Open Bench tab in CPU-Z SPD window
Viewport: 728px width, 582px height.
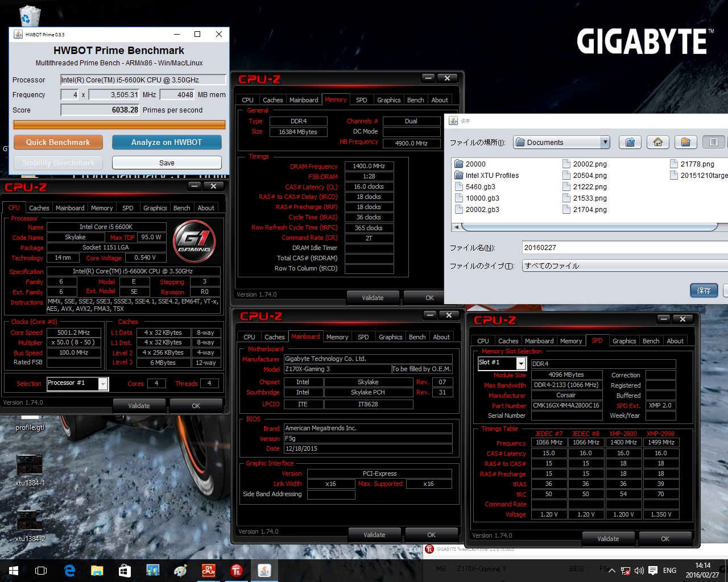pos(651,341)
